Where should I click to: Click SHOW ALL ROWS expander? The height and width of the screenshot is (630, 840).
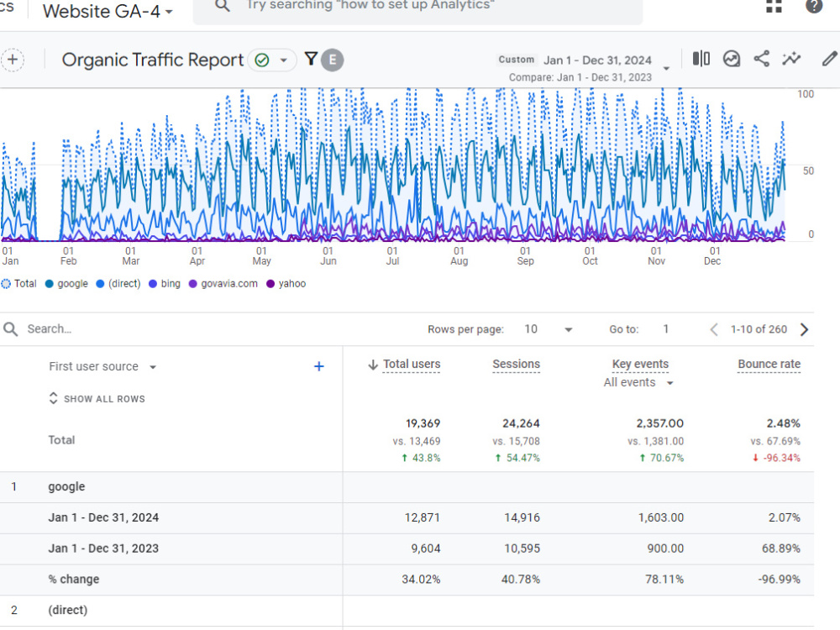coord(97,398)
